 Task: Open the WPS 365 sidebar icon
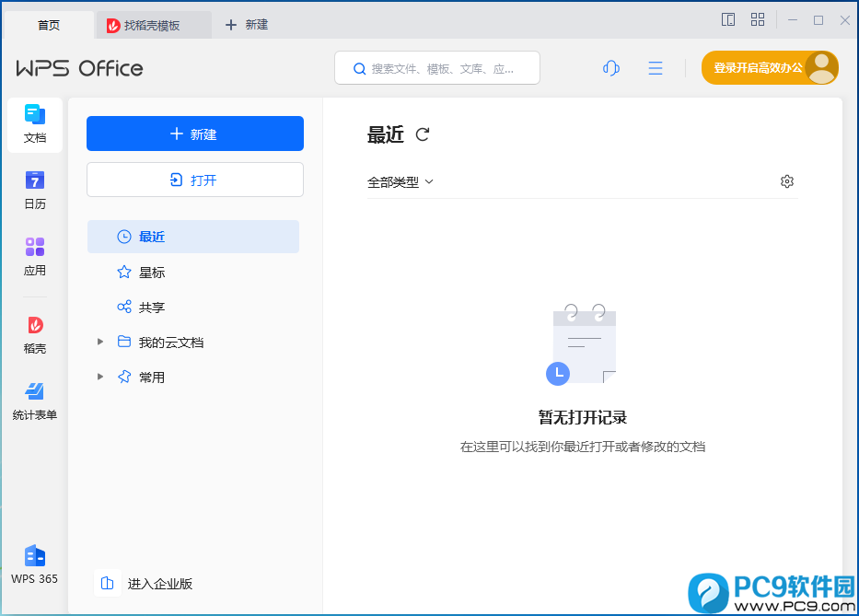click(x=34, y=564)
